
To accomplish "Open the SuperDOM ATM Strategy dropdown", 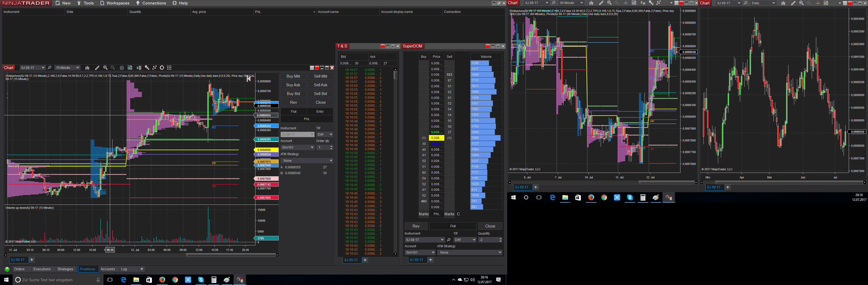I will pos(470,252).
